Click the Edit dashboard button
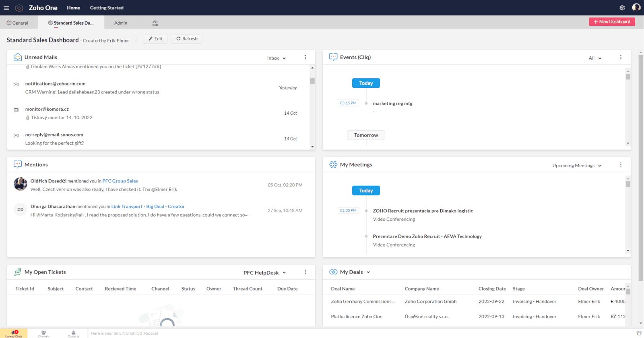 tap(155, 39)
